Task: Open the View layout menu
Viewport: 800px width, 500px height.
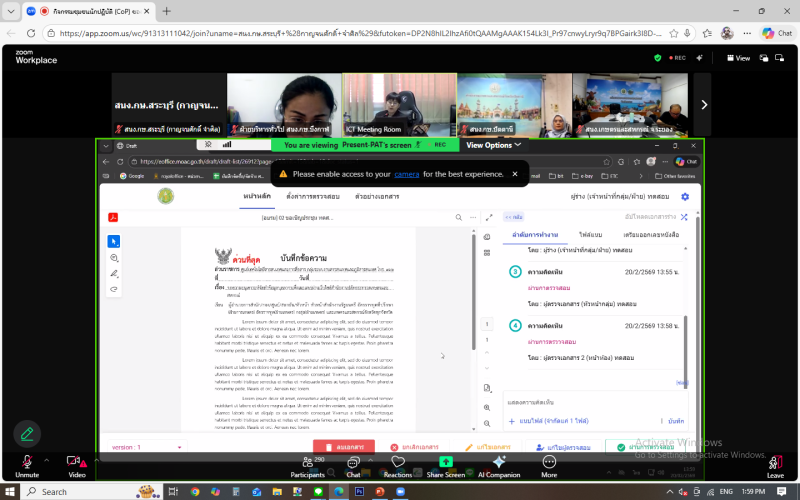Action: pyautogui.click(x=737, y=58)
